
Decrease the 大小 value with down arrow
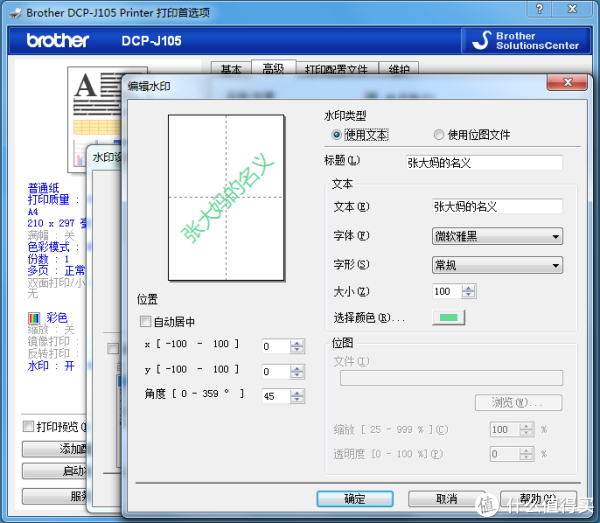[x=468, y=295]
